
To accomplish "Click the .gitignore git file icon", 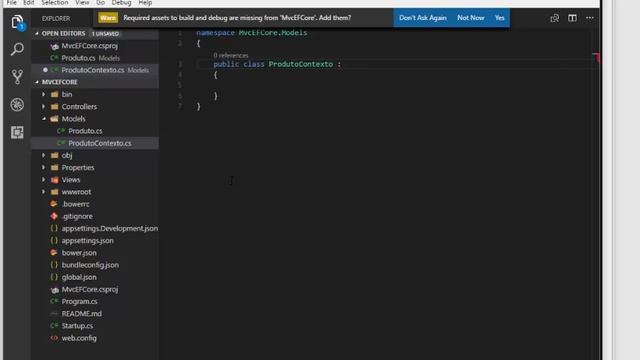I will (54, 216).
